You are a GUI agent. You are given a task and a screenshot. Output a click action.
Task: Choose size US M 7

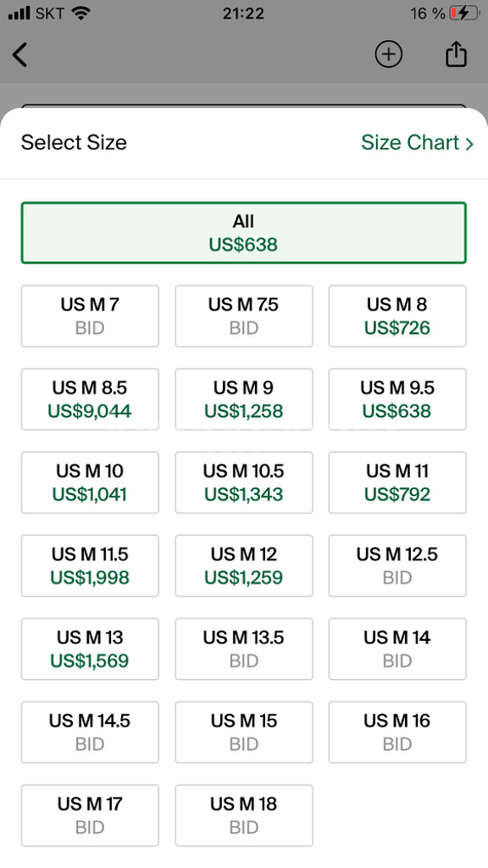click(x=90, y=316)
